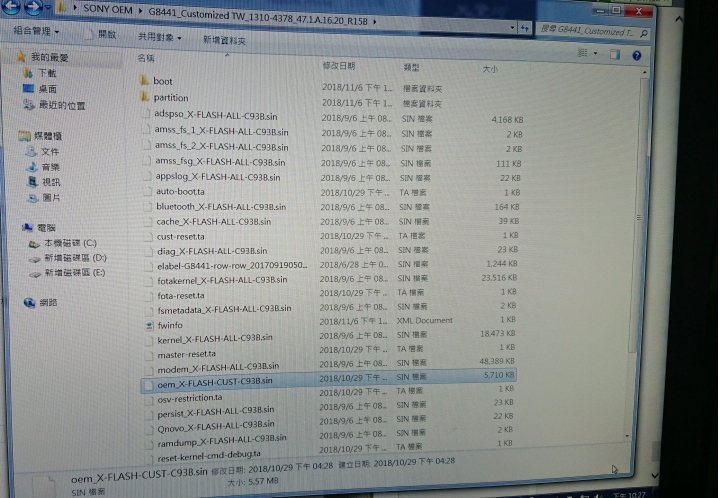The image size is (720, 498).
Task: Select the fwinfo XML document icon
Action: click(x=149, y=325)
